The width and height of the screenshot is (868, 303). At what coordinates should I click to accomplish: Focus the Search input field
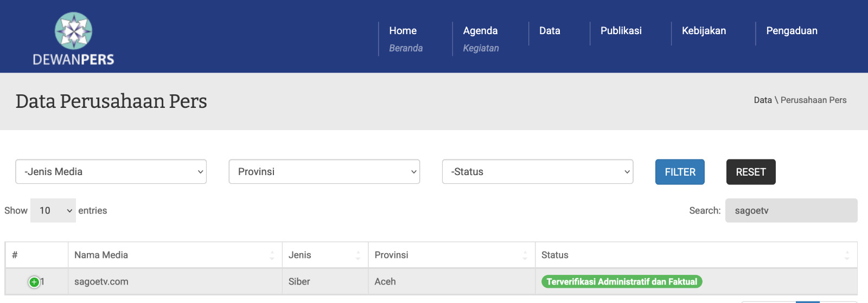click(x=791, y=210)
